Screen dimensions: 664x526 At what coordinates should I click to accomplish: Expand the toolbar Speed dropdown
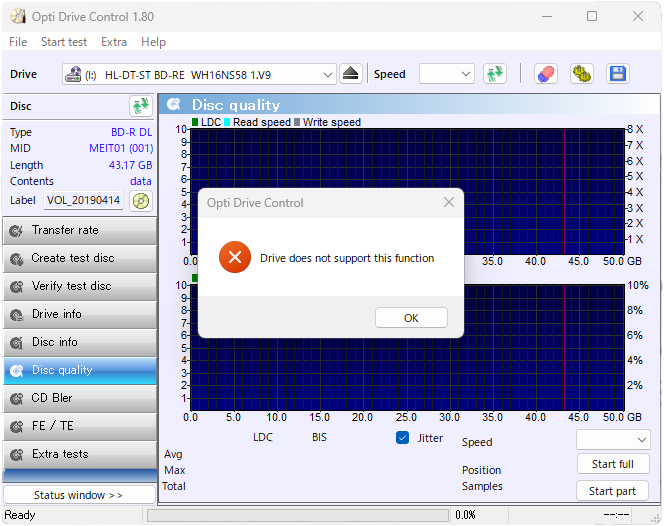point(465,75)
